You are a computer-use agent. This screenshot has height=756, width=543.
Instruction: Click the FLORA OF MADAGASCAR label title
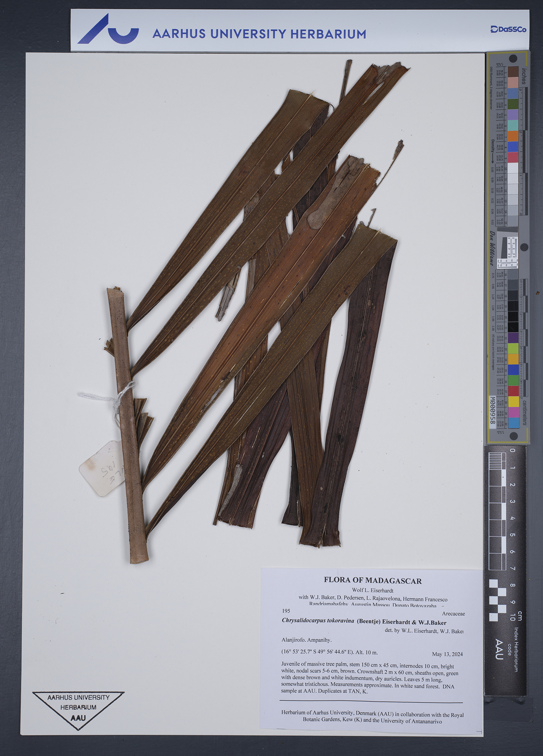pos(372,581)
